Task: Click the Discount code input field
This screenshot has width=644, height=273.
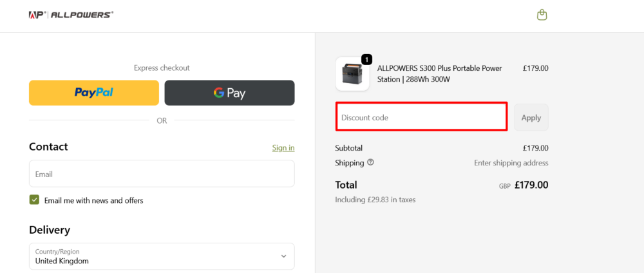Action: (x=421, y=117)
